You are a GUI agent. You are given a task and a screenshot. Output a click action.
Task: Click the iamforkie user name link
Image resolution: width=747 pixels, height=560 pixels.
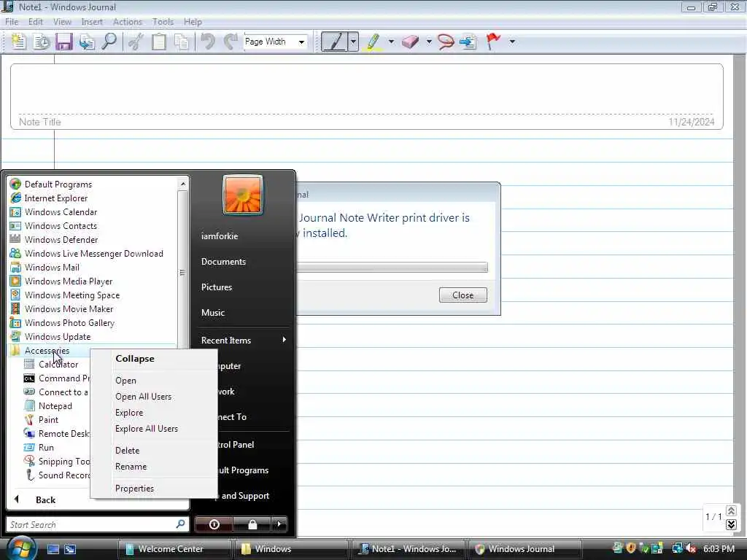click(x=219, y=236)
